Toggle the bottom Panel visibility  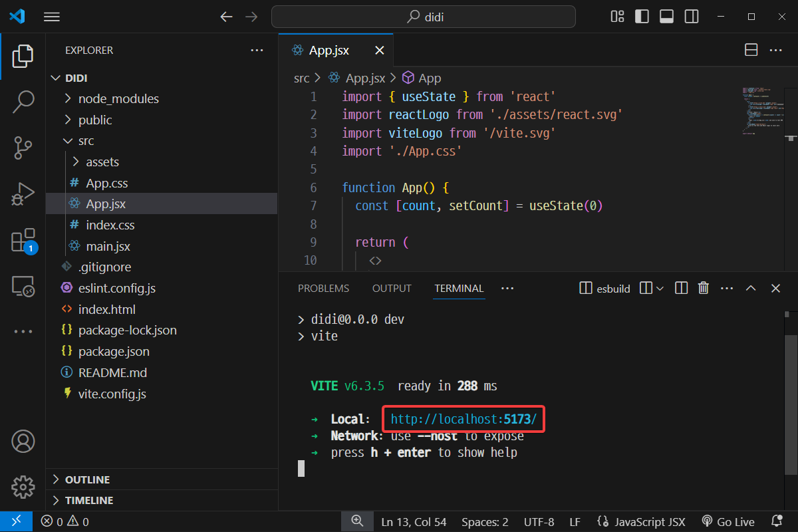pos(666,17)
